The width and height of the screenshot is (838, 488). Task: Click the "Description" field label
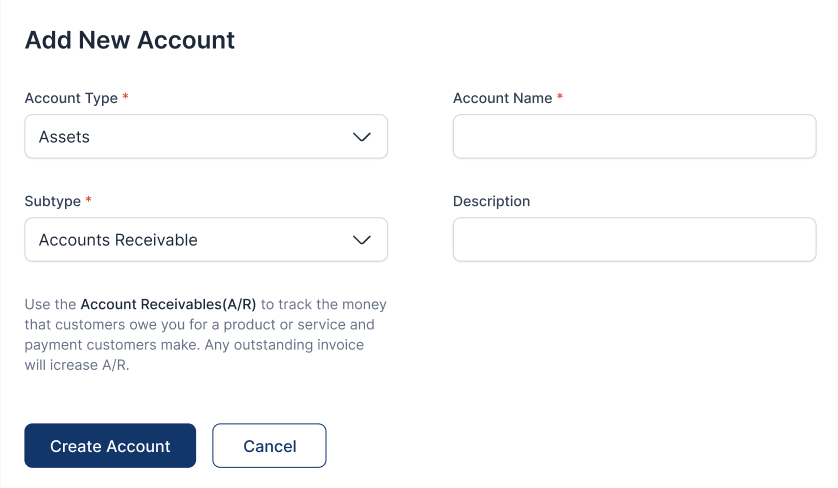point(491,201)
